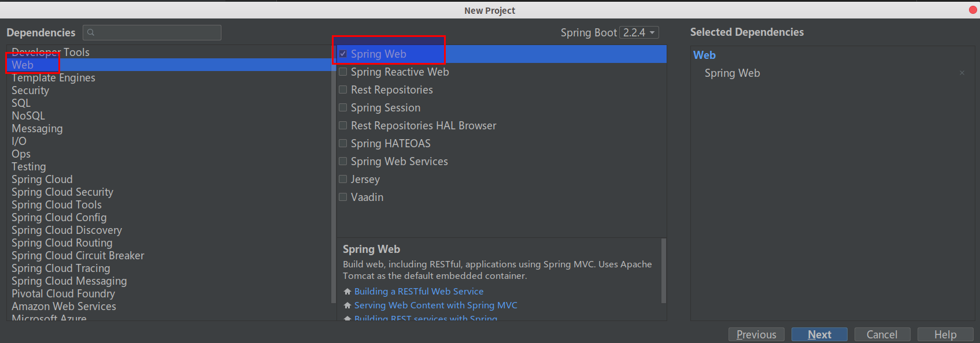Remove Spring Web via its x icon
Screen dimensions: 980x343
pyautogui.click(x=962, y=73)
